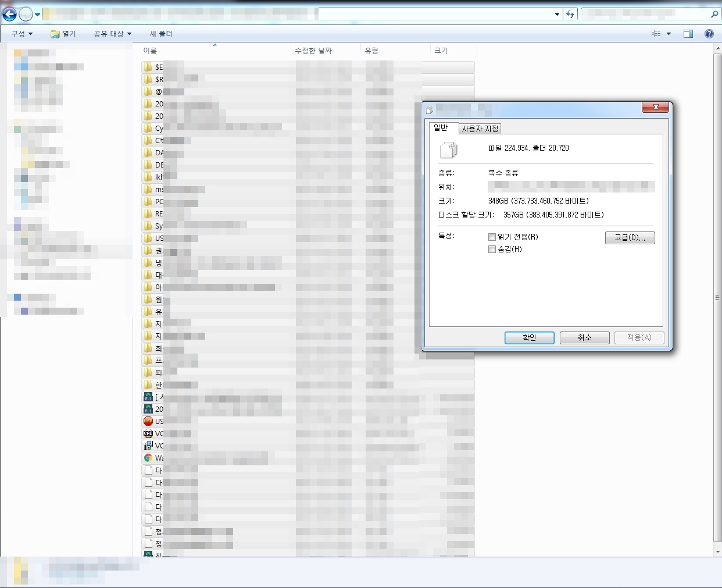The image size is (722, 588).
Task: Toggle the 읽기 전용(R) checkbox
Action: (x=492, y=237)
